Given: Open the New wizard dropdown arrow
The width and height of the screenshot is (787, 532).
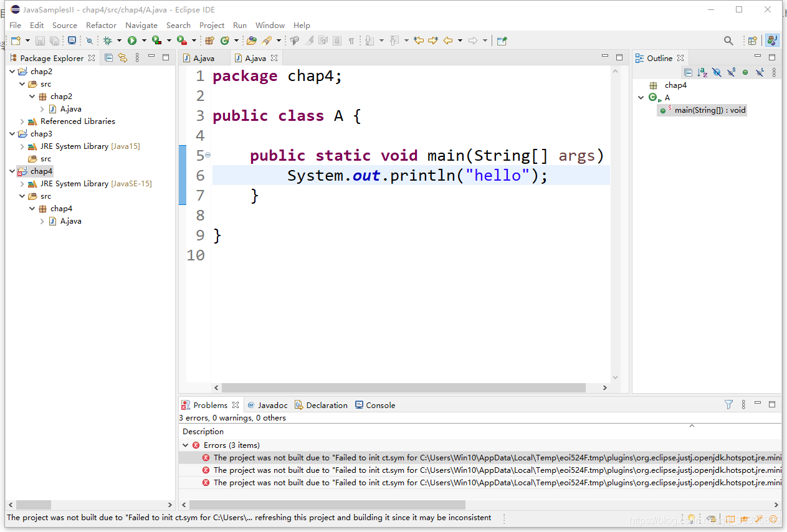Looking at the screenshot, I should pos(27,40).
